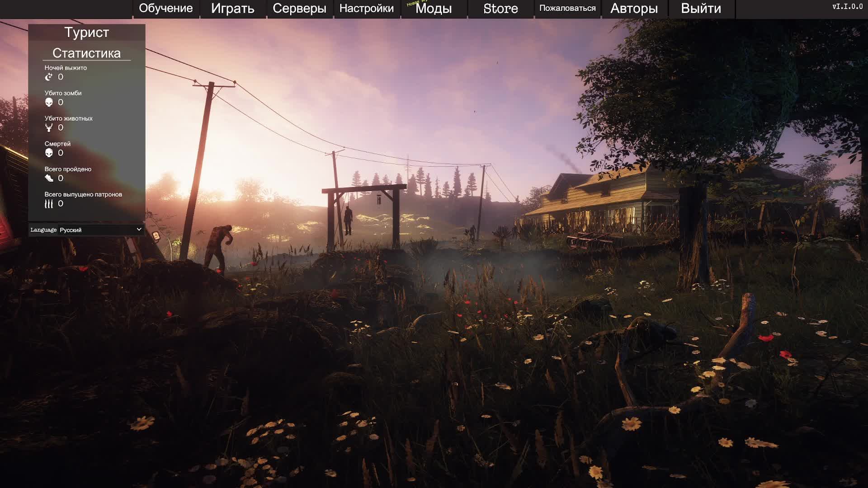Image resolution: width=868 pixels, height=488 pixels.
Task: Click the sneaker icon under Всего пройдено
Action: 49,178
